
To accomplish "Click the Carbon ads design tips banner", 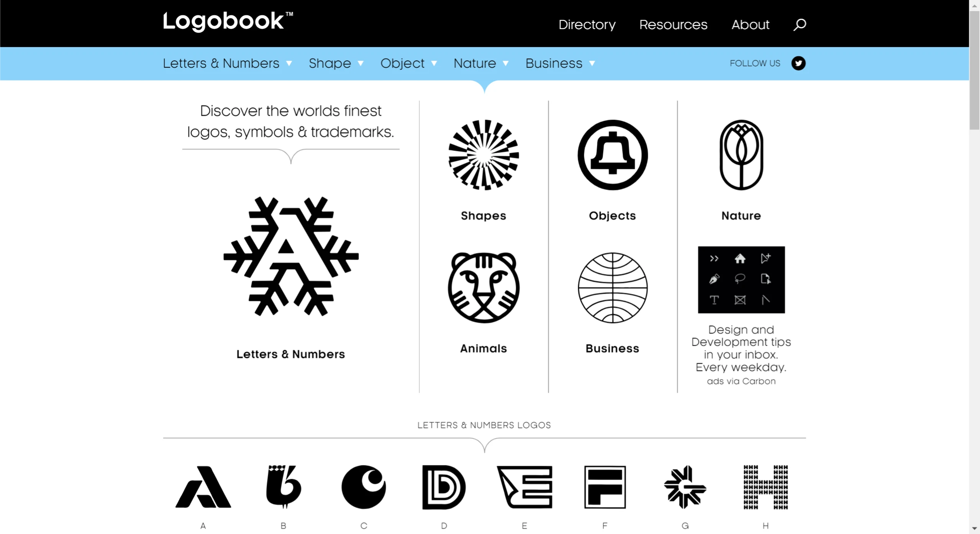I will pos(741,279).
